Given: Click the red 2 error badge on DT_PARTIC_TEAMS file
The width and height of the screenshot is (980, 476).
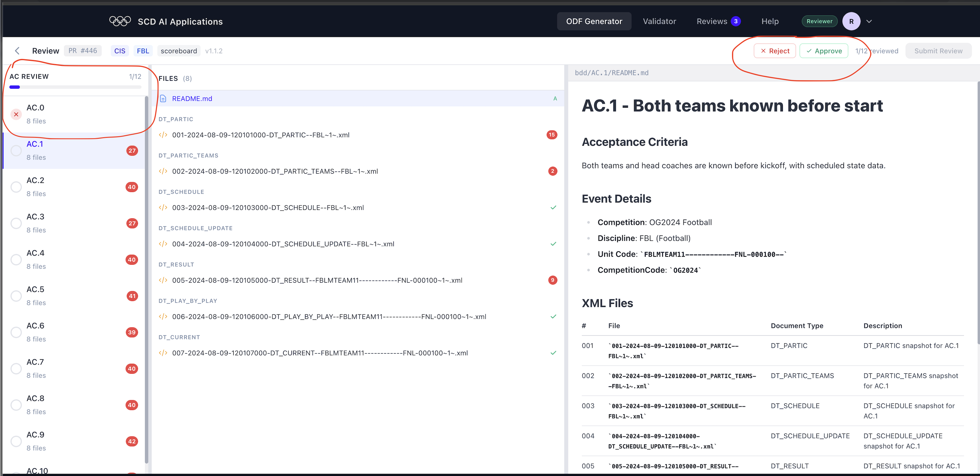Looking at the screenshot, I should tap(553, 171).
